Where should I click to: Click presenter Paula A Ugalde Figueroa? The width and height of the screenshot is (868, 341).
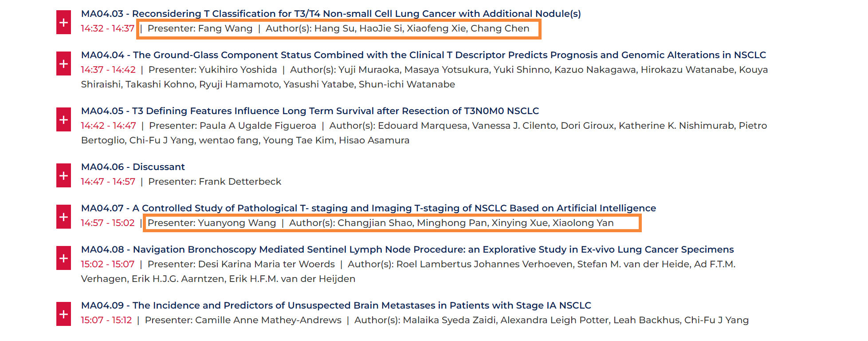point(258,126)
